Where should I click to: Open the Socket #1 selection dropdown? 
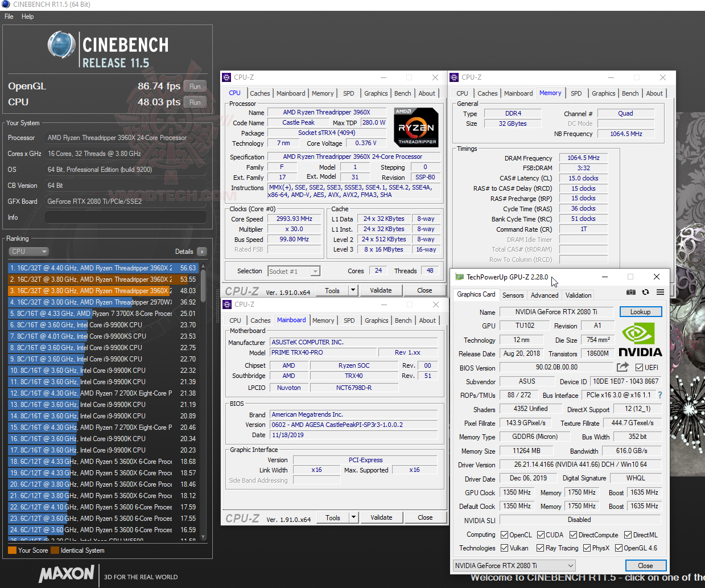coord(294,272)
